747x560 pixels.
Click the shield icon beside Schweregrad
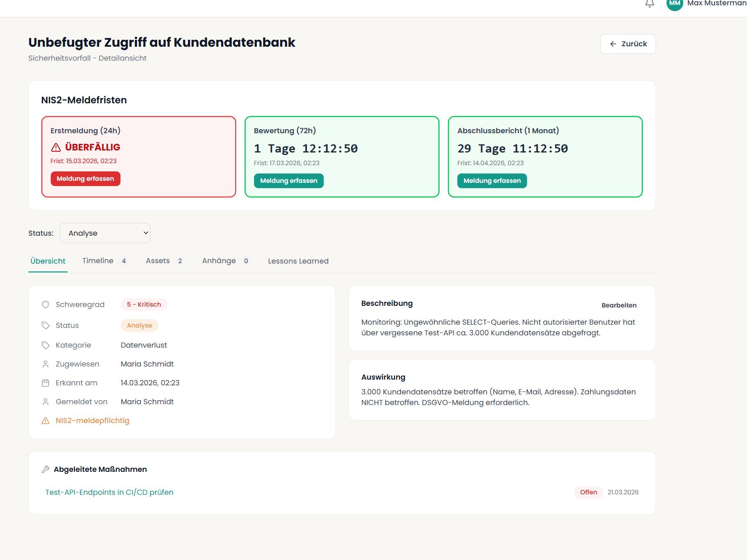coord(46,305)
